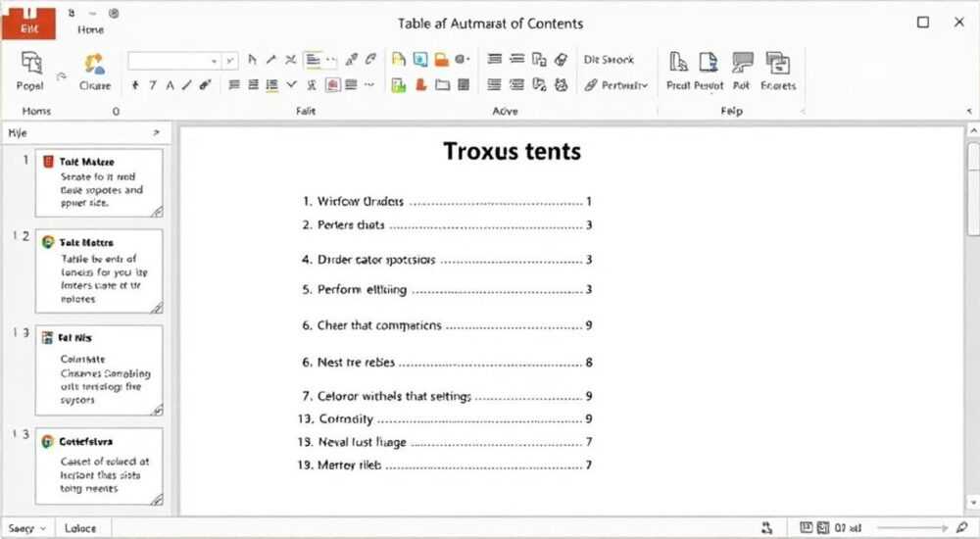Select the Cotiefsivra thumbnail

[x=99, y=465]
